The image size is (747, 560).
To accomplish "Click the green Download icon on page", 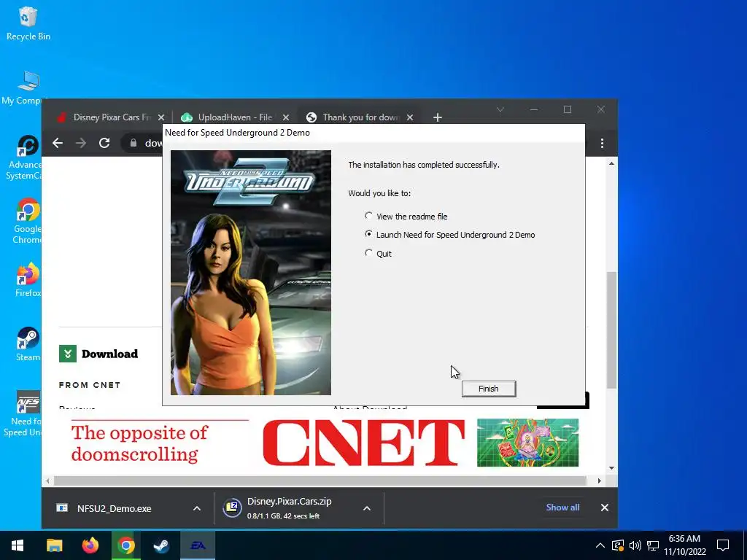I will (68, 354).
